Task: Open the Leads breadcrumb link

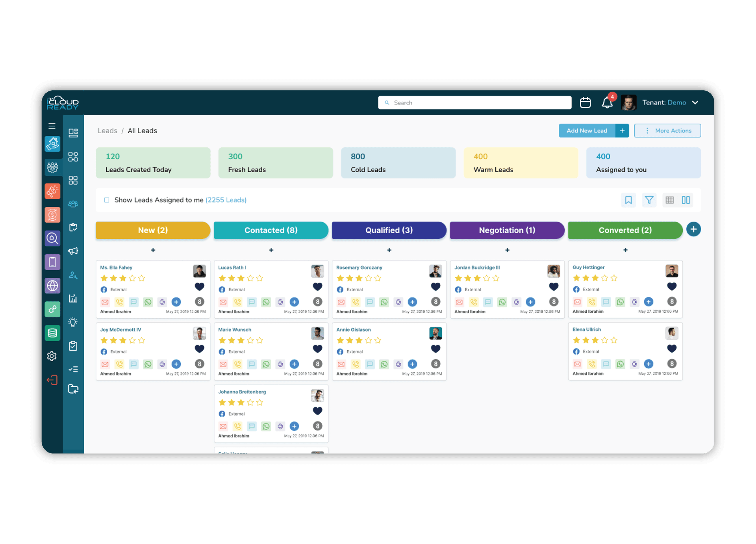Action: click(x=107, y=130)
